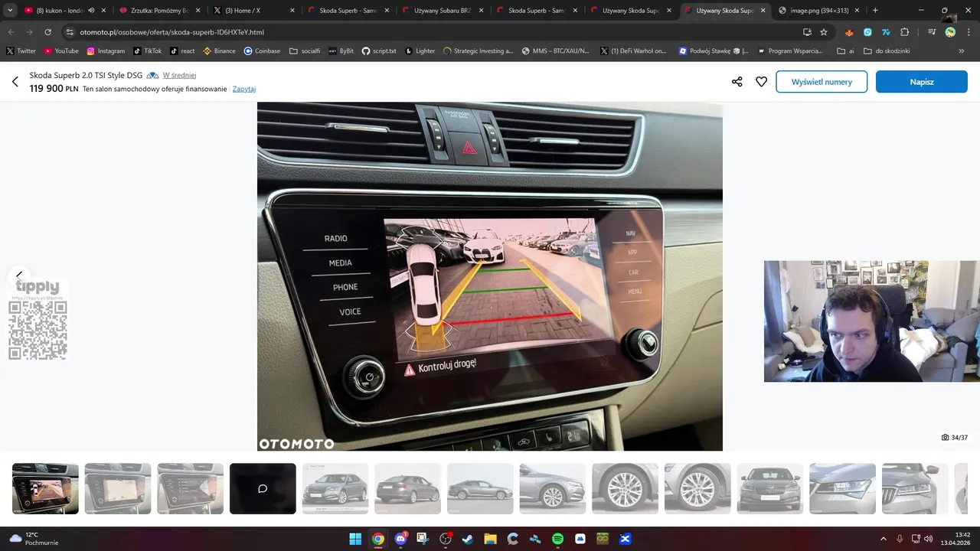This screenshot has width=980, height=551.
Task: Open the media control icon in toolbar
Action: 932,32
